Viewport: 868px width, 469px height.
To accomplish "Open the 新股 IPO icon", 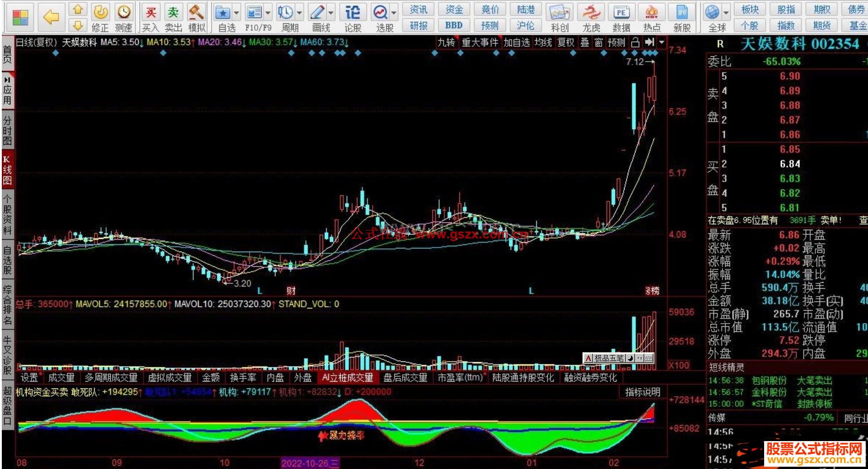I will point(682,13).
